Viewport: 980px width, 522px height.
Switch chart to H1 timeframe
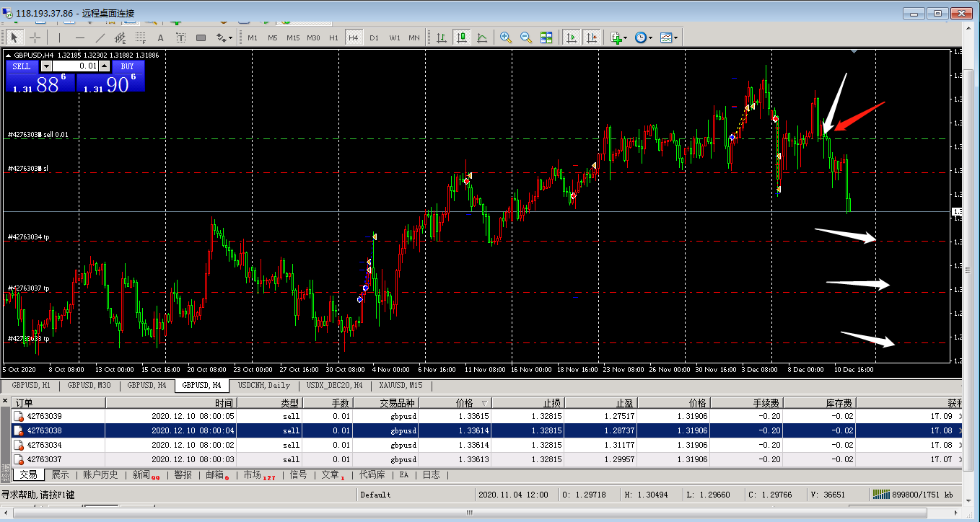click(x=333, y=37)
